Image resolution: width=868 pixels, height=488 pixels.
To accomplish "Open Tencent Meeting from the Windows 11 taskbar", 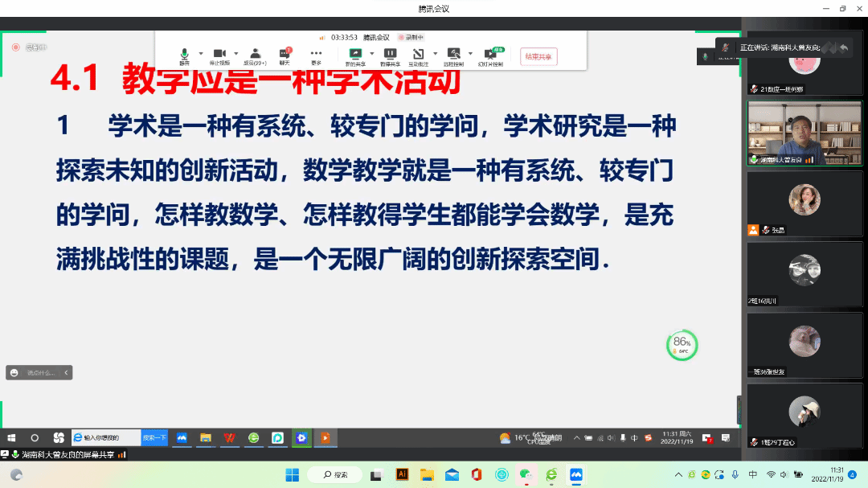I will click(x=575, y=474).
